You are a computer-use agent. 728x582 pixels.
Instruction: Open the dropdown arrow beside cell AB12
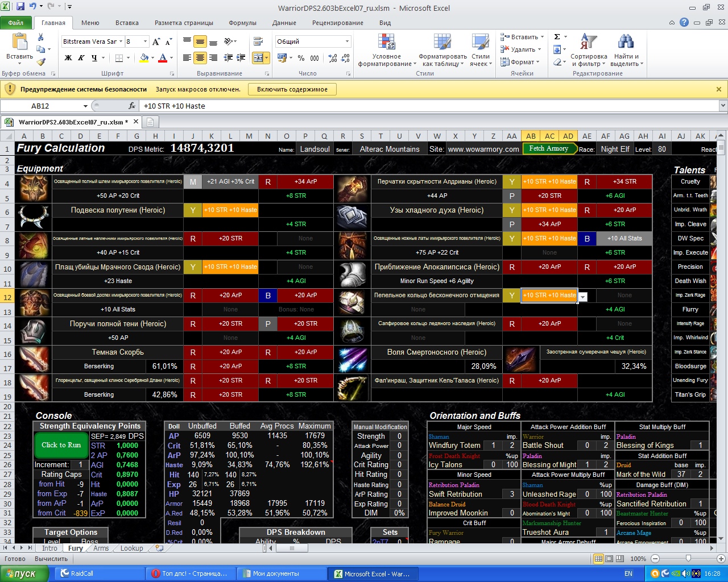pyautogui.click(x=583, y=297)
